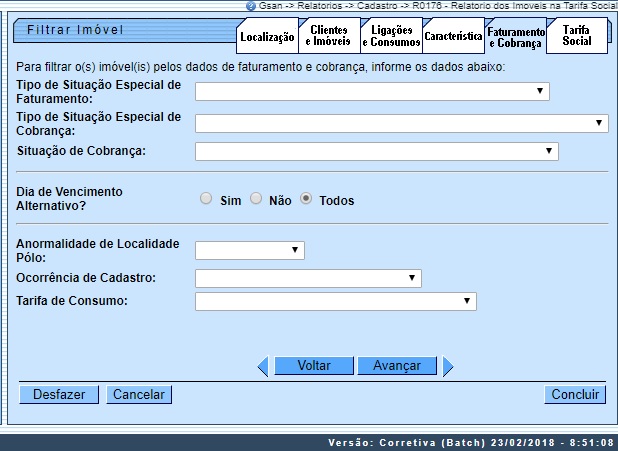
Task: Switch to the Localização tab
Action: pyautogui.click(x=267, y=37)
